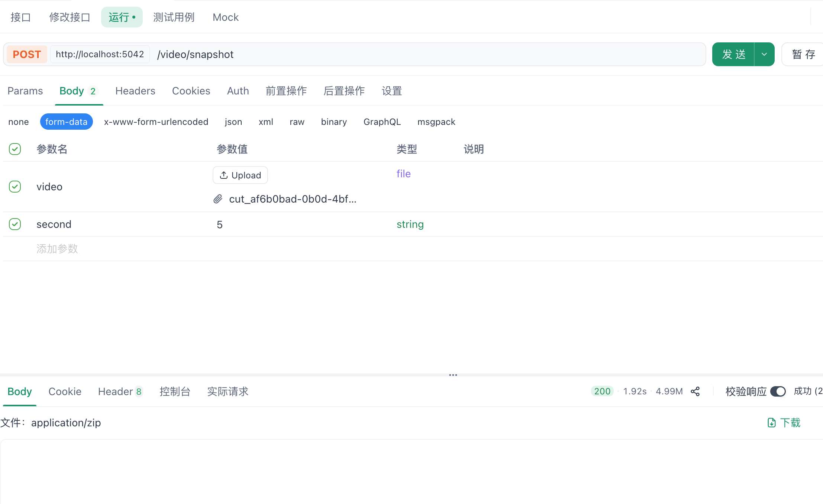Toggle the select-all checkbox in the 参数名 header
Viewport: 823px width, 504px height.
point(15,149)
